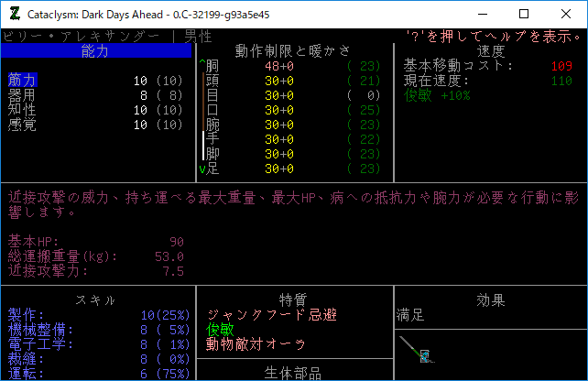
Task: Switch to the 能力 section header
Action: coord(95,51)
